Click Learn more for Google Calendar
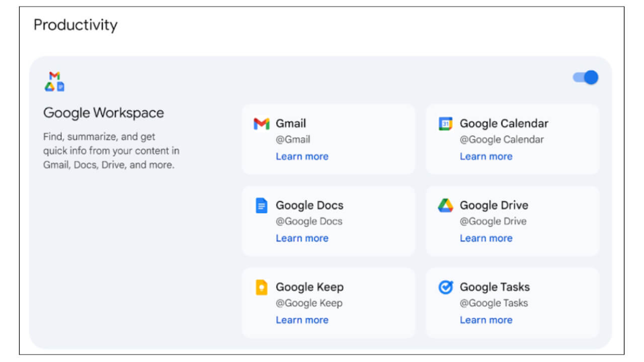The width and height of the screenshot is (644, 362). click(x=486, y=156)
